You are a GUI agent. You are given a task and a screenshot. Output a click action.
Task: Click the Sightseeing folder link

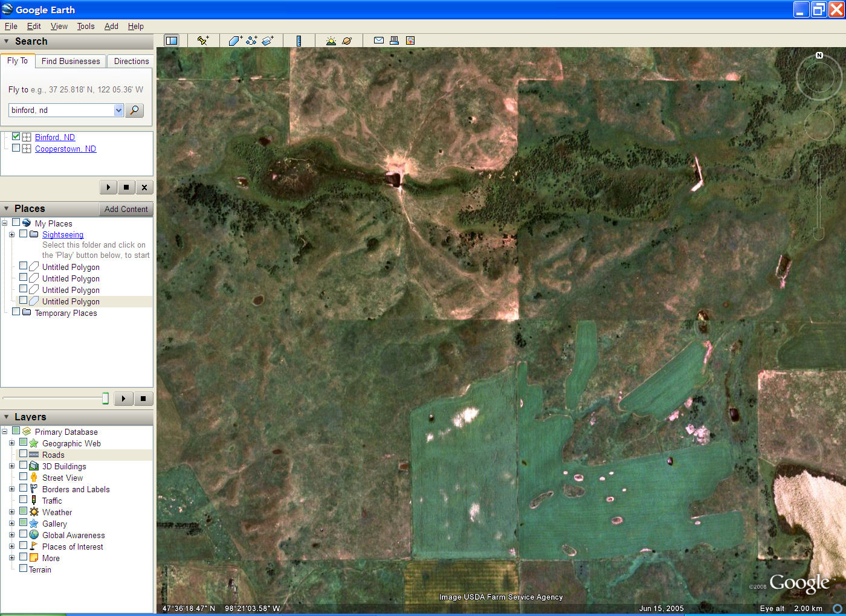click(63, 234)
